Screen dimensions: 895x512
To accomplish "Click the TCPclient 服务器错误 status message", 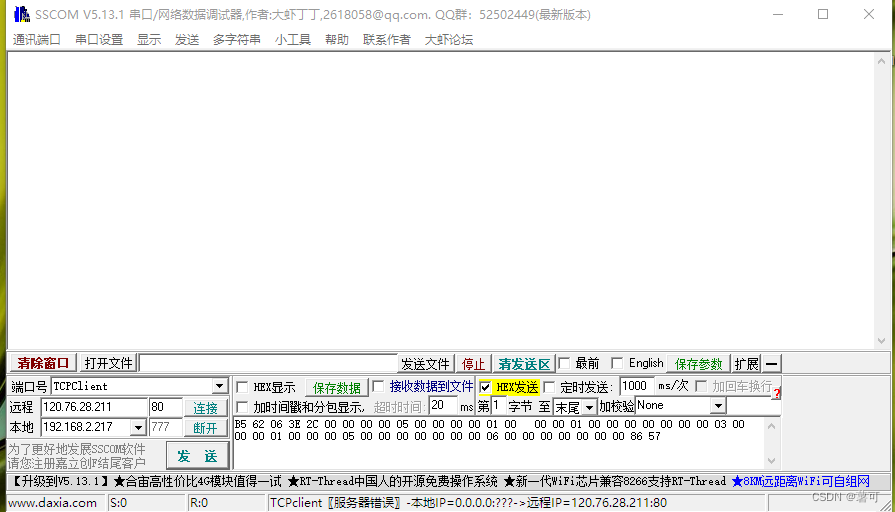I will coord(468,503).
